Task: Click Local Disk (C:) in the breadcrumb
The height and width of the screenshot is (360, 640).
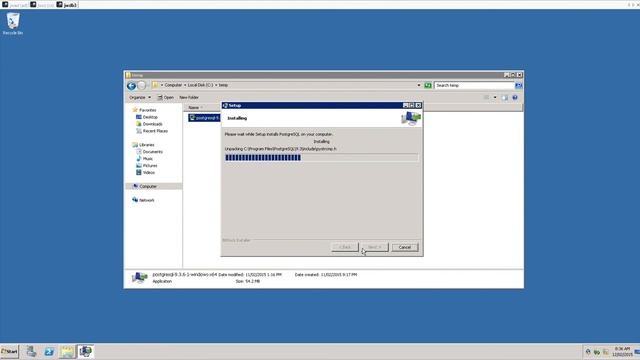Action: click(x=200, y=85)
